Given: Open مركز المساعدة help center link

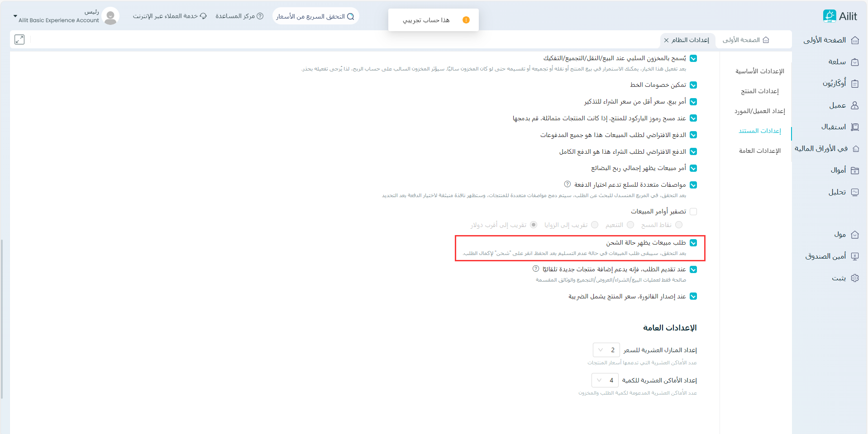Looking at the screenshot, I should pos(239,16).
